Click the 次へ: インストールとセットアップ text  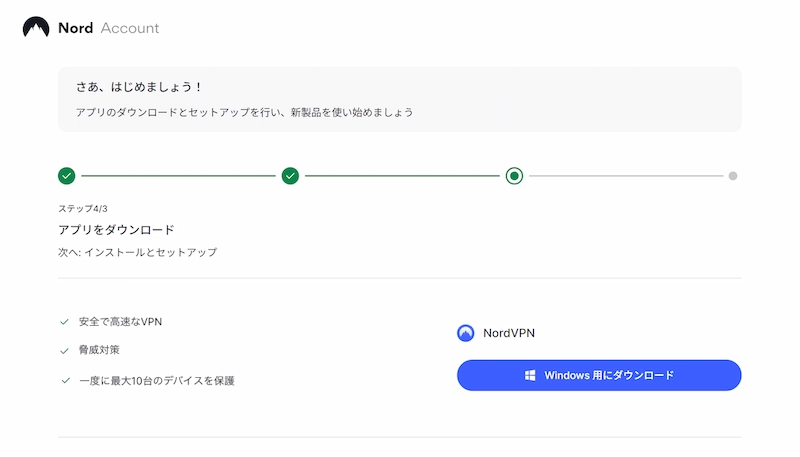tap(138, 252)
